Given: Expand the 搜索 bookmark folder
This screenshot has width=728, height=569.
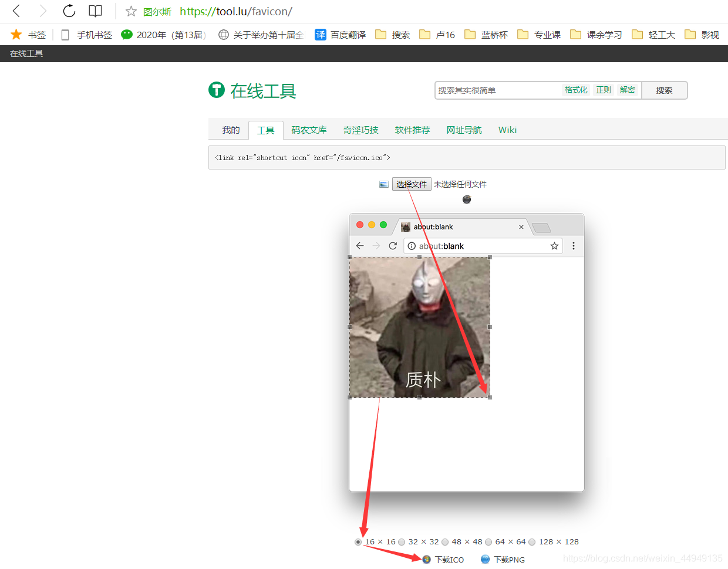Looking at the screenshot, I should (x=393, y=35).
